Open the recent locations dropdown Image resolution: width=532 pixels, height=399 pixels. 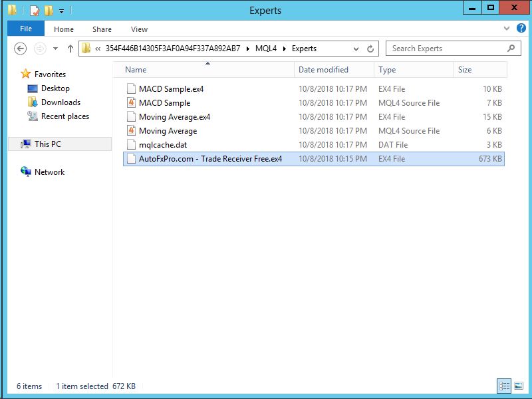[x=55, y=49]
